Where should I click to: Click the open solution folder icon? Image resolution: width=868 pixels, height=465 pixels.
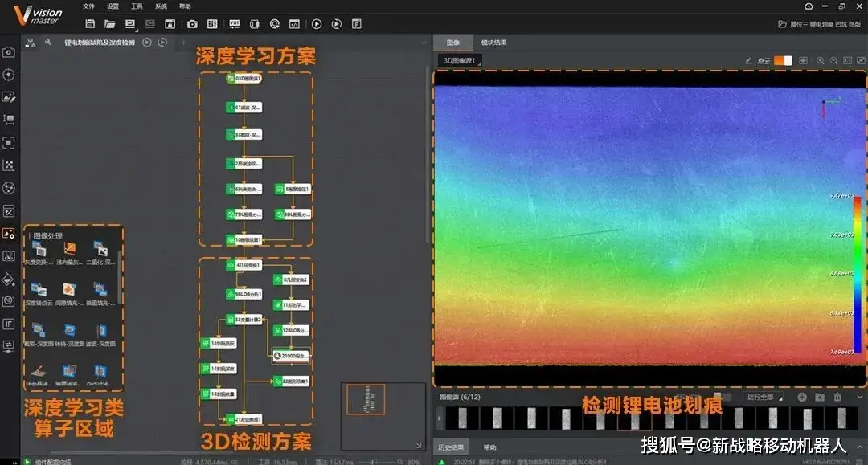(x=109, y=24)
